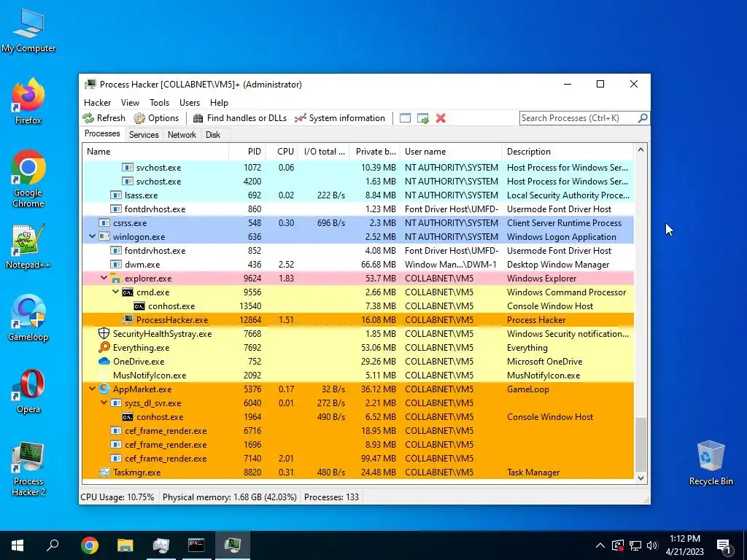Click the Refresh toolbar button
The image size is (747, 560).
click(x=104, y=118)
